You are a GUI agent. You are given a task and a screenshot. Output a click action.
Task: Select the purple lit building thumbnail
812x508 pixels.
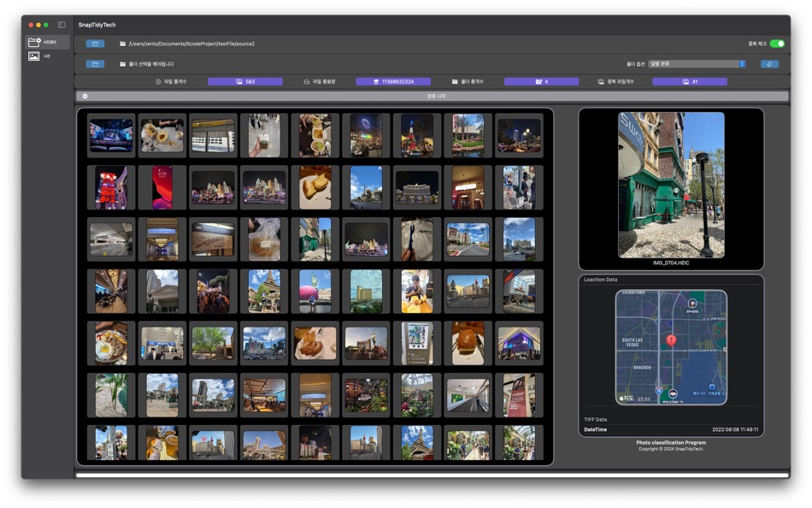click(x=519, y=343)
